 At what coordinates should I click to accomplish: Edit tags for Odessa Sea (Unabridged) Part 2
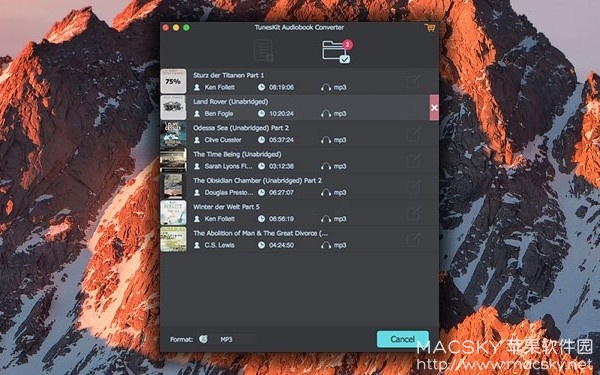click(x=414, y=134)
